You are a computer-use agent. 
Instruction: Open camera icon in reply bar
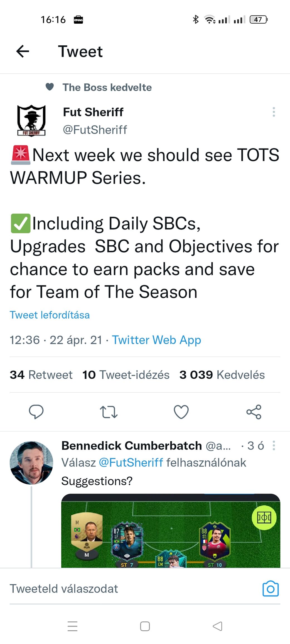click(271, 589)
